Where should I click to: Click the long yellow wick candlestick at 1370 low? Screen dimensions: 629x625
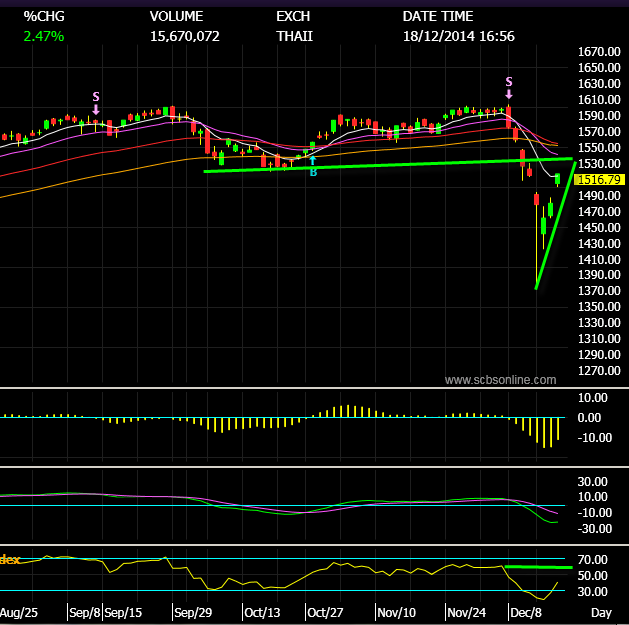(536, 240)
